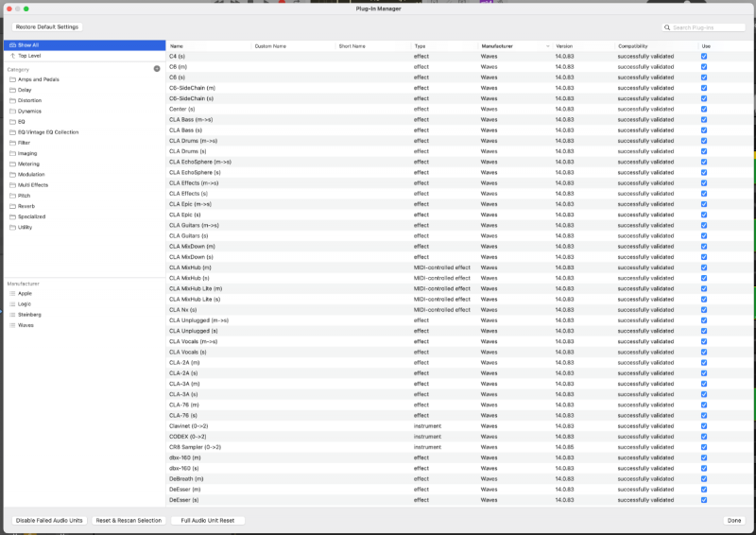Open the Metering category
This screenshot has width=756, height=535.
(28, 164)
